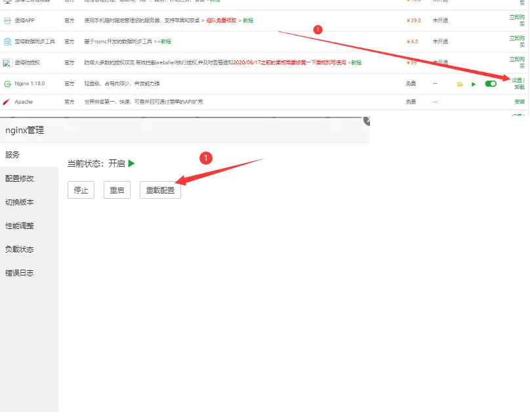Toggle the Nginx homepage display switch
The width and height of the screenshot is (532, 412).
pos(491,83)
